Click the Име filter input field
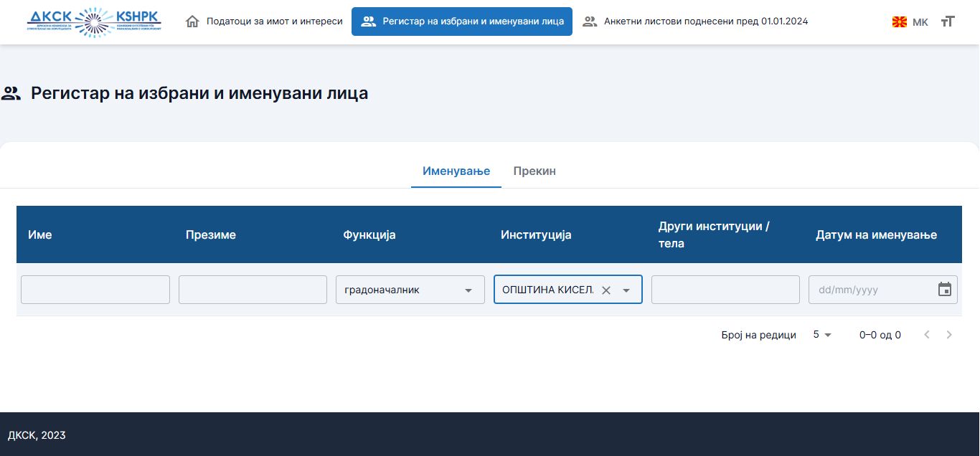The image size is (980, 456). click(x=95, y=290)
